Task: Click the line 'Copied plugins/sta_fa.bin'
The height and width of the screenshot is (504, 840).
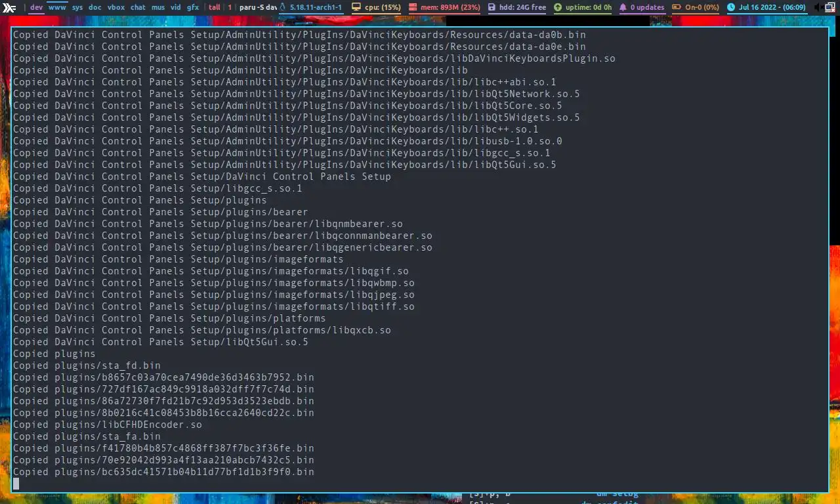Action: point(87,436)
